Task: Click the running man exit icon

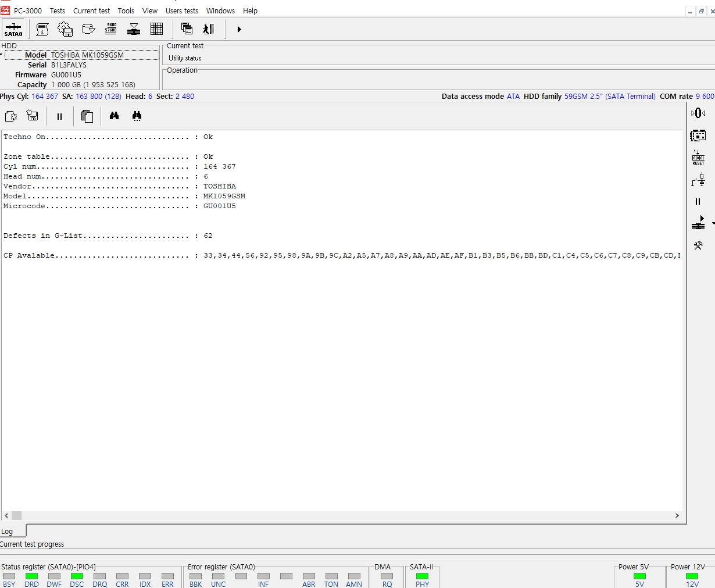Action: click(209, 29)
